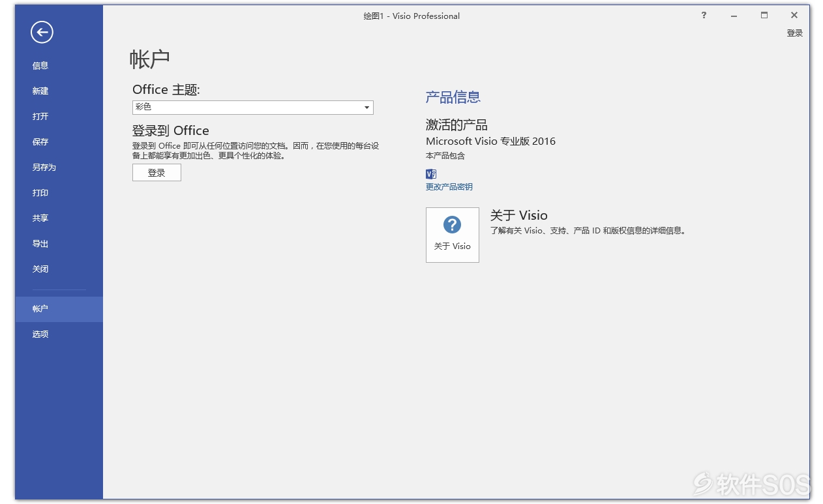The image size is (823, 504).
Task: Click the 登录 button under 登录到 Office
Action: point(157,173)
